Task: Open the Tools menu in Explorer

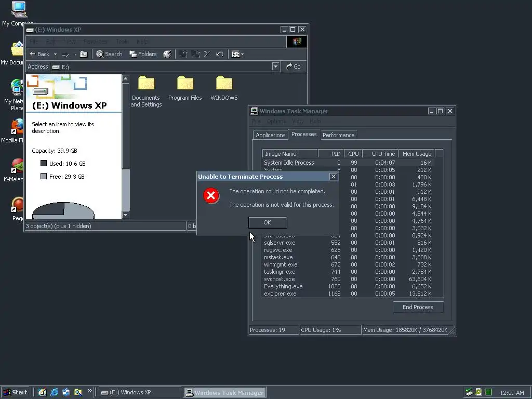Action: click(x=122, y=42)
